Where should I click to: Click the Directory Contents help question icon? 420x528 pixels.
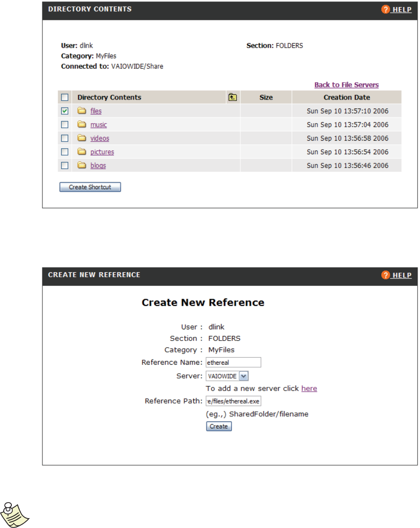385,9
